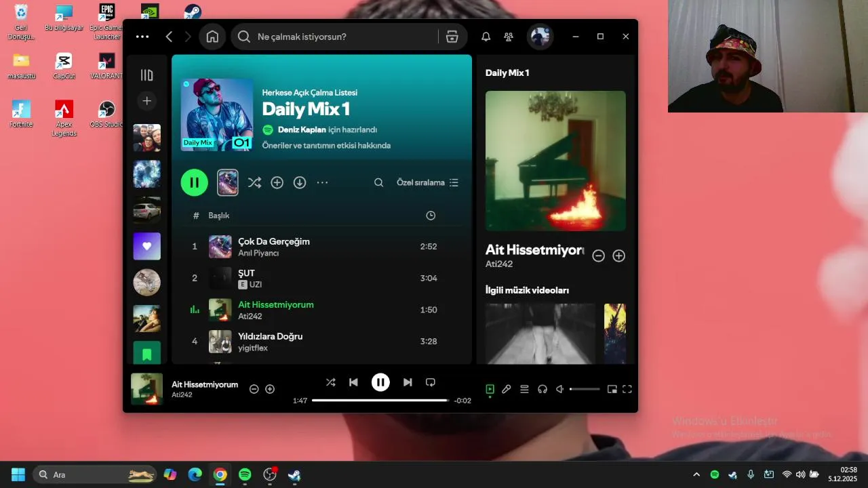Skip to next track
This screenshot has height=488, width=868.
pos(408,382)
